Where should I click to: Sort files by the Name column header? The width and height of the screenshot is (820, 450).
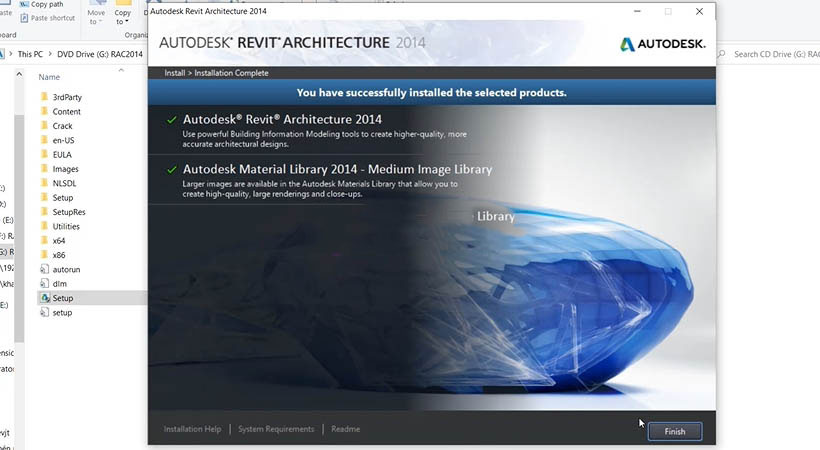[49, 77]
